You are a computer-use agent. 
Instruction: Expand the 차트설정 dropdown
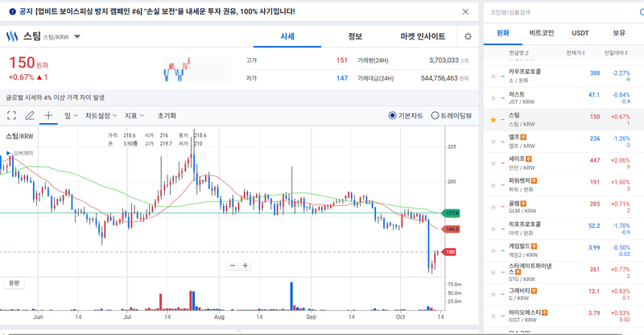click(x=101, y=116)
